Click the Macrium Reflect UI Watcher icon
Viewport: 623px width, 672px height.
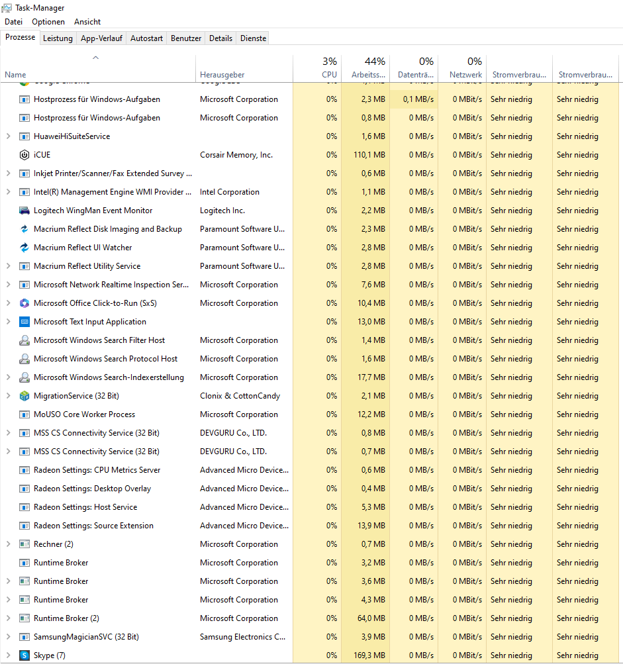click(24, 248)
